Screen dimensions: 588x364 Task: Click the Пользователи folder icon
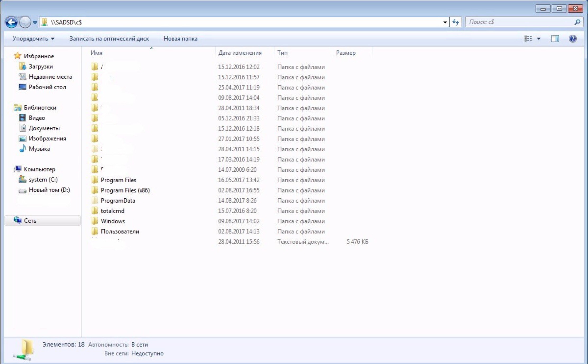[95, 231]
